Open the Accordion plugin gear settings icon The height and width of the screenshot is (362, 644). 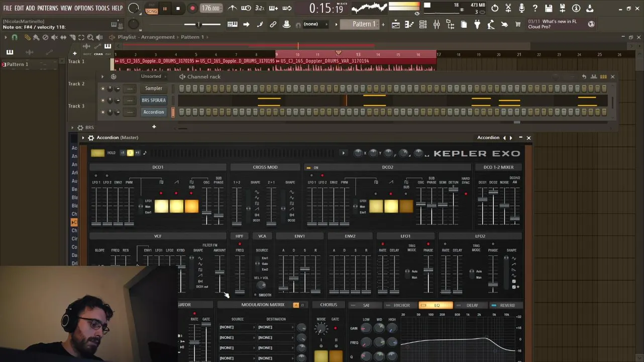91,138
